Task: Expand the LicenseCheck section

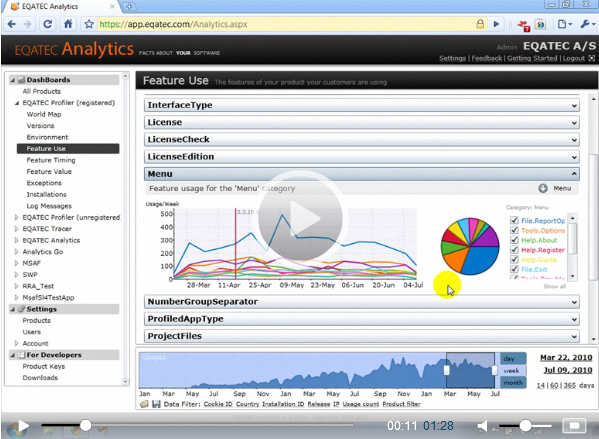Action: [x=361, y=139]
